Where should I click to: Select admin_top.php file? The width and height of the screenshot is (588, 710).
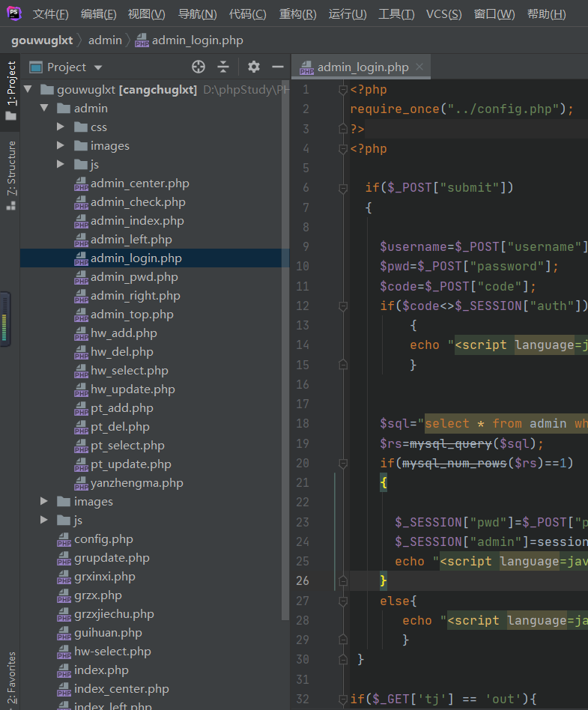(133, 315)
